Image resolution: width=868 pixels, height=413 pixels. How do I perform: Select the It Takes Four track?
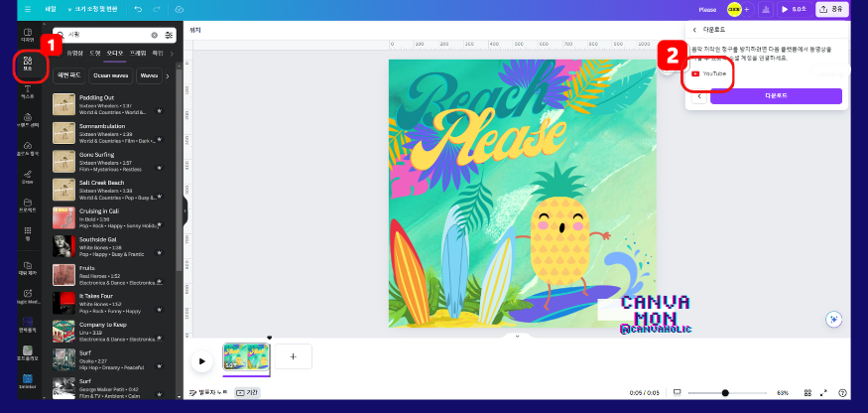tap(108, 303)
